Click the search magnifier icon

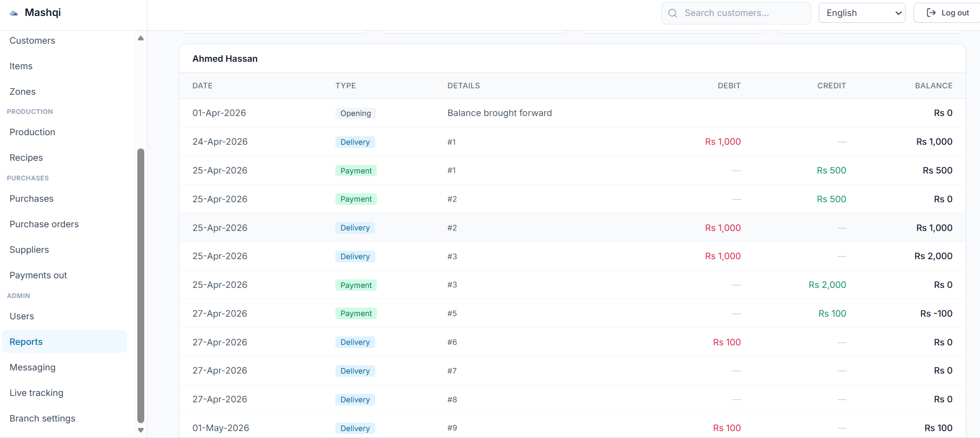tap(673, 13)
